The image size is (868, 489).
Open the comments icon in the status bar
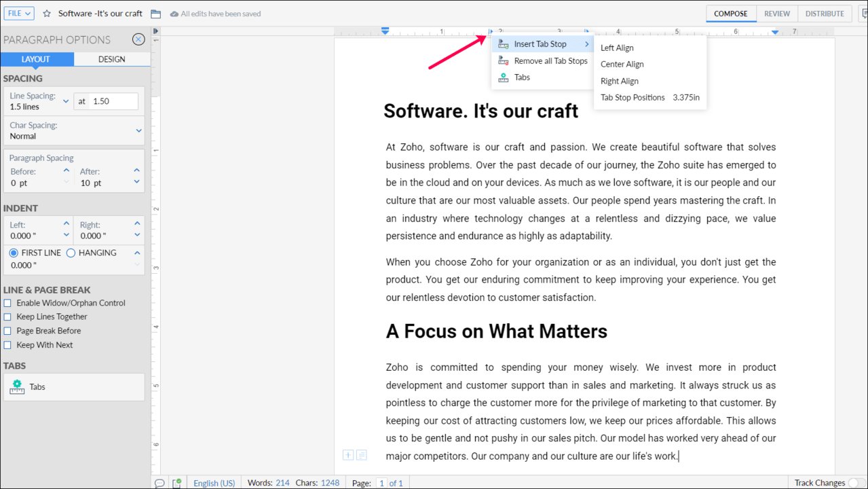(x=159, y=483)
